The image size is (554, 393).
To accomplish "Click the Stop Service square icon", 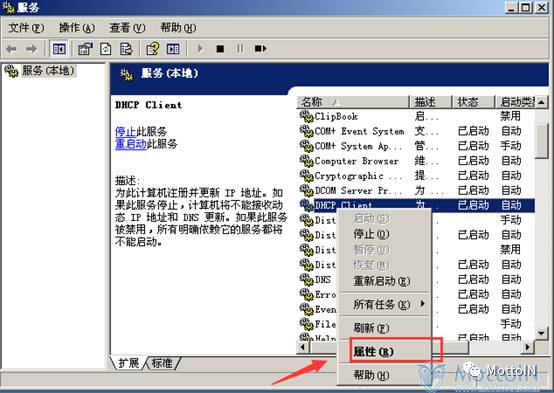I will coord(220,49).
